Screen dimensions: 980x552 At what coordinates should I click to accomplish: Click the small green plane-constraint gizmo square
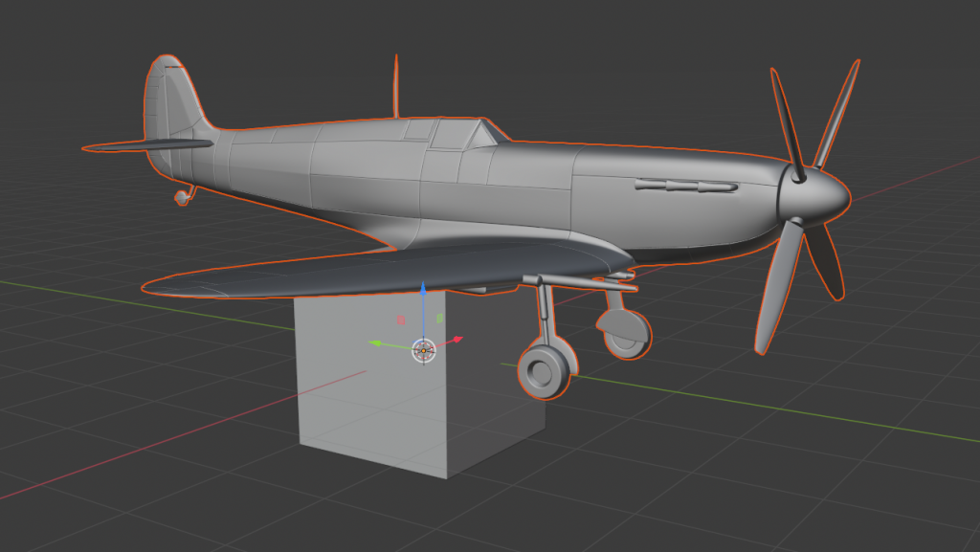point(439,318)
